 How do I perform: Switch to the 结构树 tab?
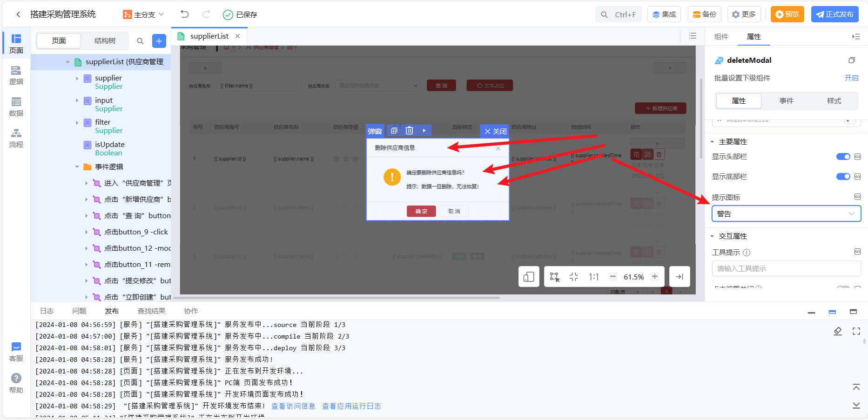pos(105,41)
